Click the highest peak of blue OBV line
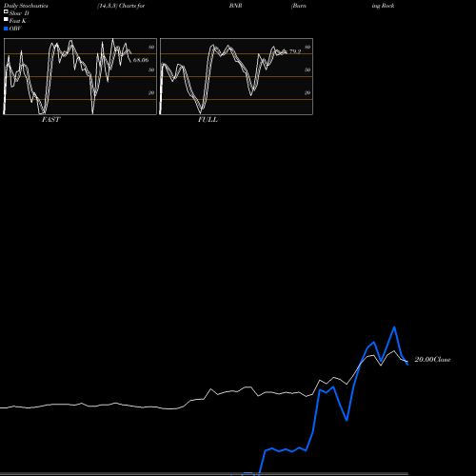This screenshot has width=476, height=476. click(x=394, y=327)
